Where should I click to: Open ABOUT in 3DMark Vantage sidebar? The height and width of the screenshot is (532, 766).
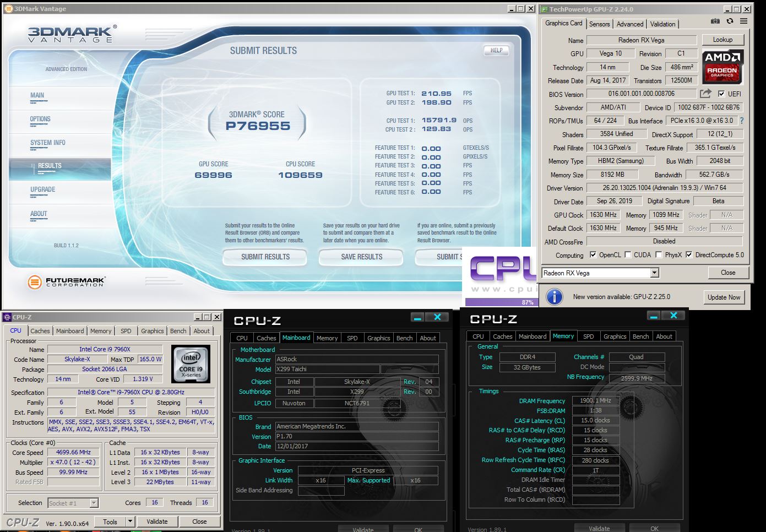pyautogui.click(x=39, y=214)
